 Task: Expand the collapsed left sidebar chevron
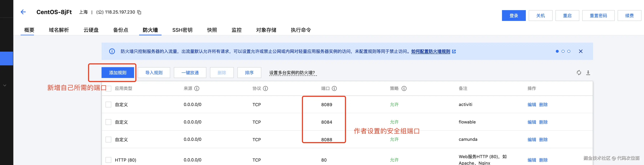(x=5, y=85)
